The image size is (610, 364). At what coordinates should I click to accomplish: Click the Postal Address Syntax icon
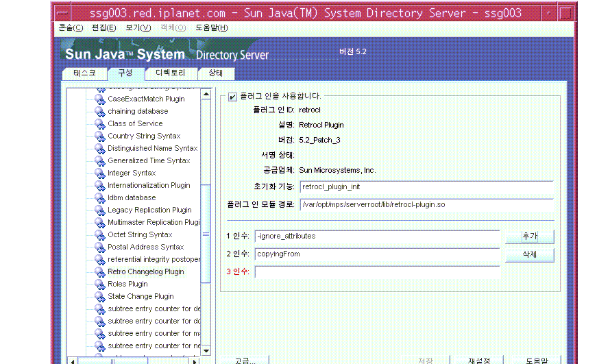100,247
